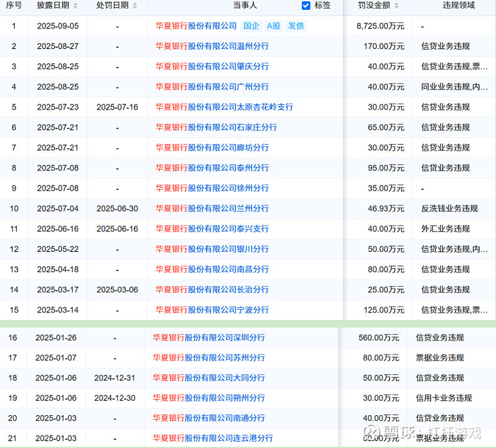Click disclosure date 2025-07-23
Image resolution: width=496 pixels, height=448 pixels.
[58, 107]
